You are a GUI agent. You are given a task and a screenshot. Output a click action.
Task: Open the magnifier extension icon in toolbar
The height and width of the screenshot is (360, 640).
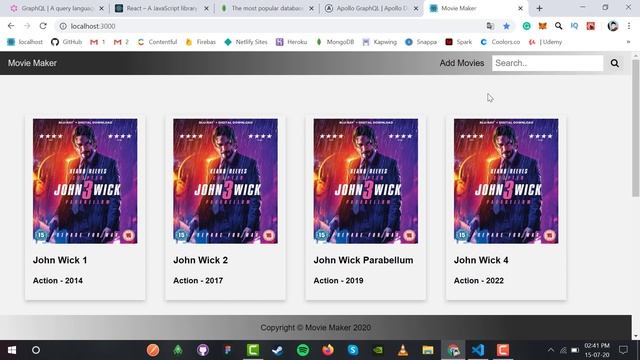click(558, 26)
